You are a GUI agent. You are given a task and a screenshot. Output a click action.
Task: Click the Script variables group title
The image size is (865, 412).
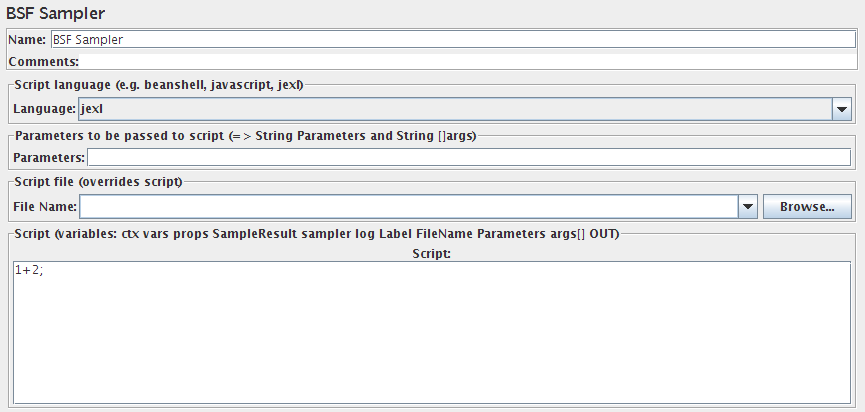click(x=315, y=233)
